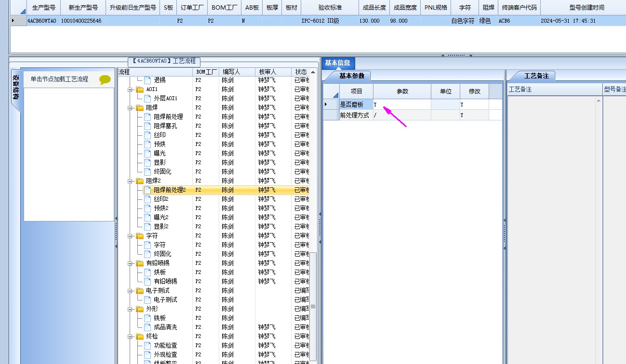The width and height of the screenshot is (626, 364).
Task: Click the 成品宽度 value '98.000'
Action: 405,21
